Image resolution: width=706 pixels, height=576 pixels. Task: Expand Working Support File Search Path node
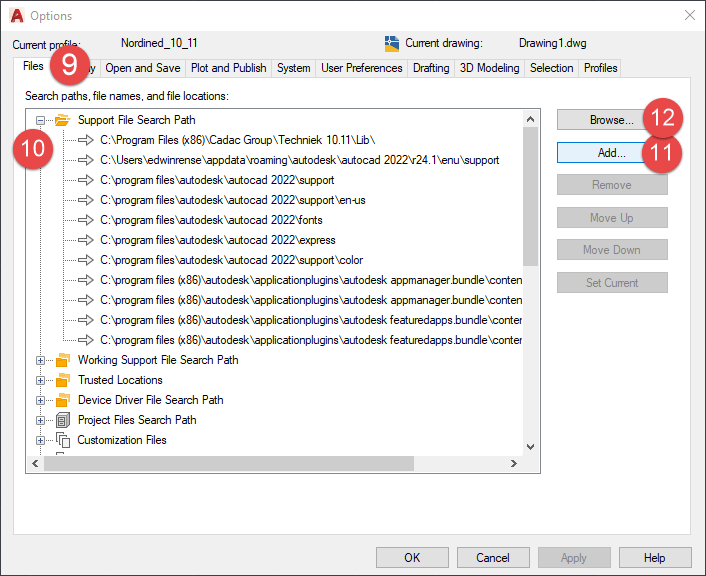41,360
